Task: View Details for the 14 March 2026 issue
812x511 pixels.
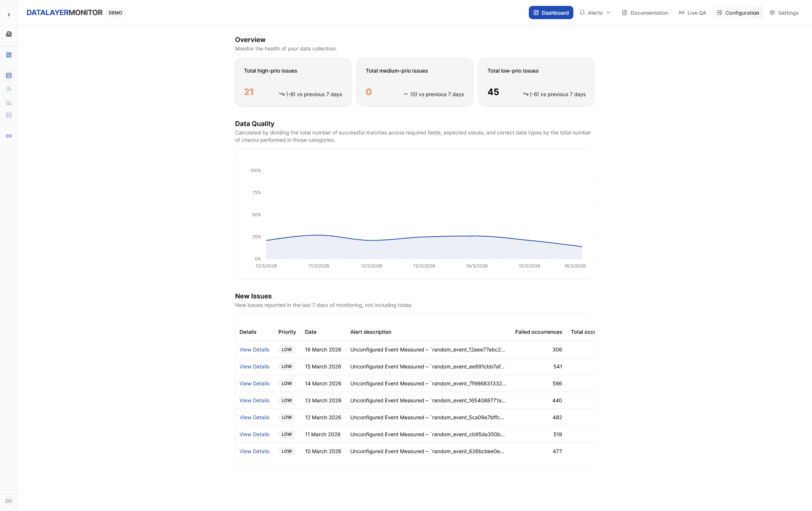Action: point(254,384)
